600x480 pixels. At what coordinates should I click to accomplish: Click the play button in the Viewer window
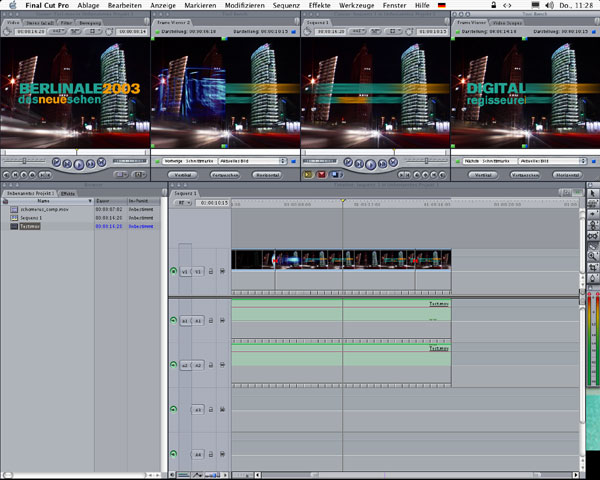point(79,164)
